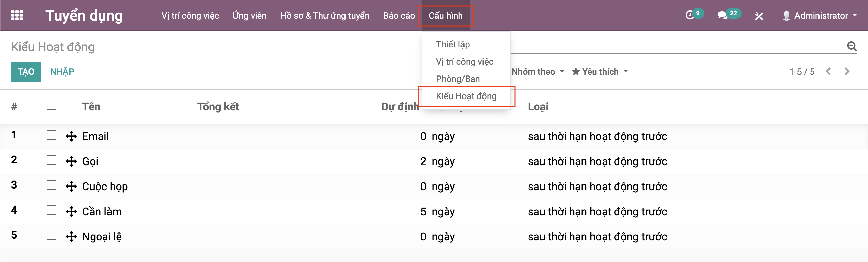Go to next page arrow
Screen dimensions: 868x262
click(847, 71)
